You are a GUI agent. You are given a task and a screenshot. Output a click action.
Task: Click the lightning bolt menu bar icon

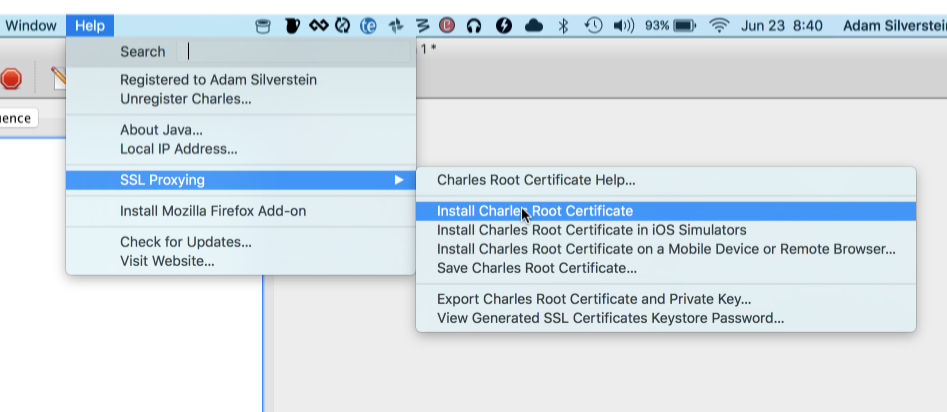pyautogui.click(x=504, y=26)
